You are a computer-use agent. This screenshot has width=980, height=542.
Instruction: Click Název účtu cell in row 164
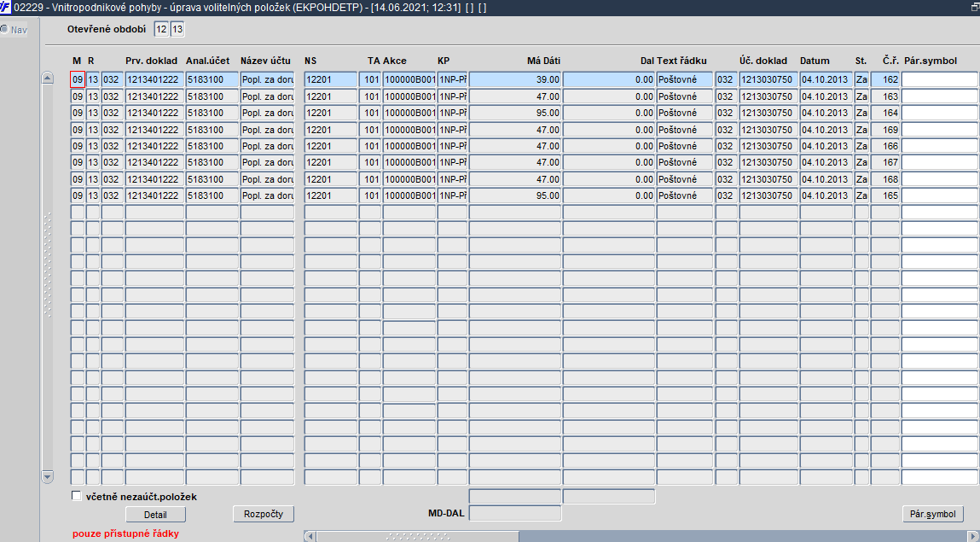pos(267,113)
